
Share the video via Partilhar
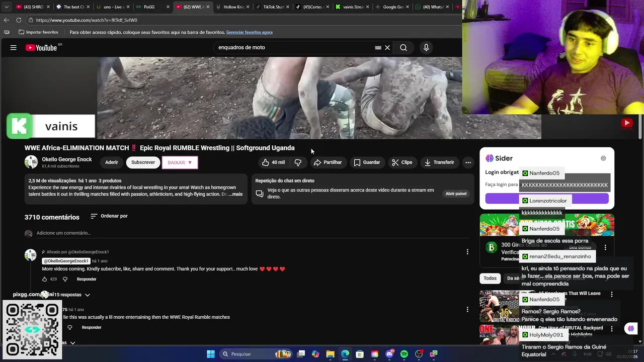pyautogui.click(x=328, y=162)
